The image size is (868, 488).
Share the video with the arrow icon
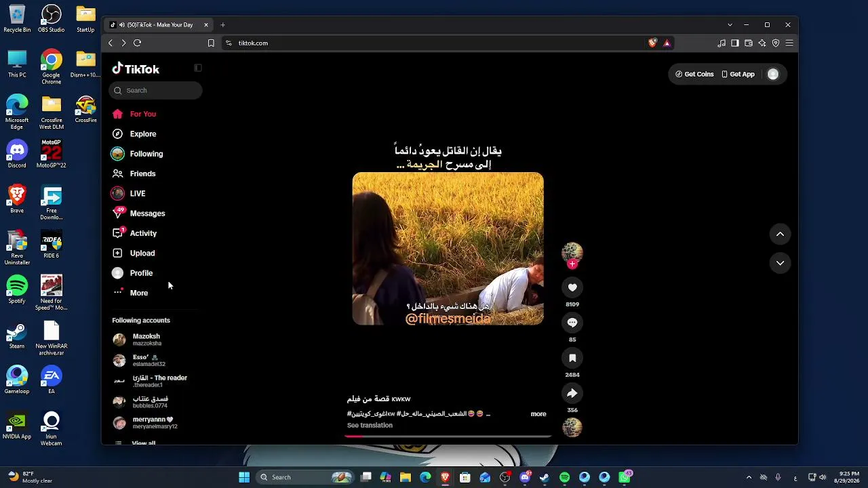[572, 393]
